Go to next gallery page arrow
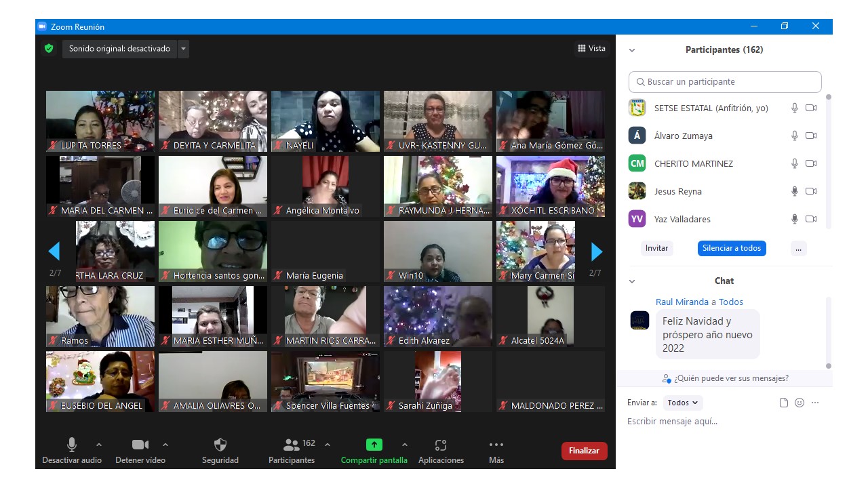 pyautogui.click(x=597, y=251)
